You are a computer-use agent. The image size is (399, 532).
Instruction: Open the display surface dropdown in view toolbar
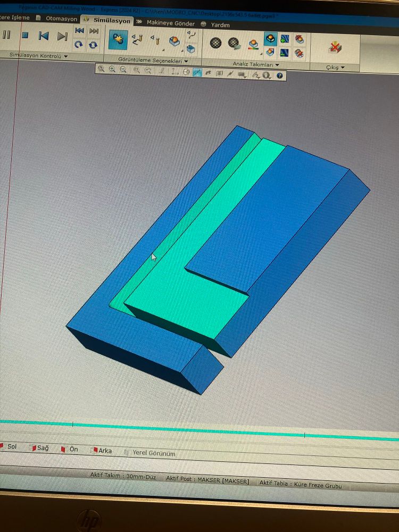(x=242, y=74)
